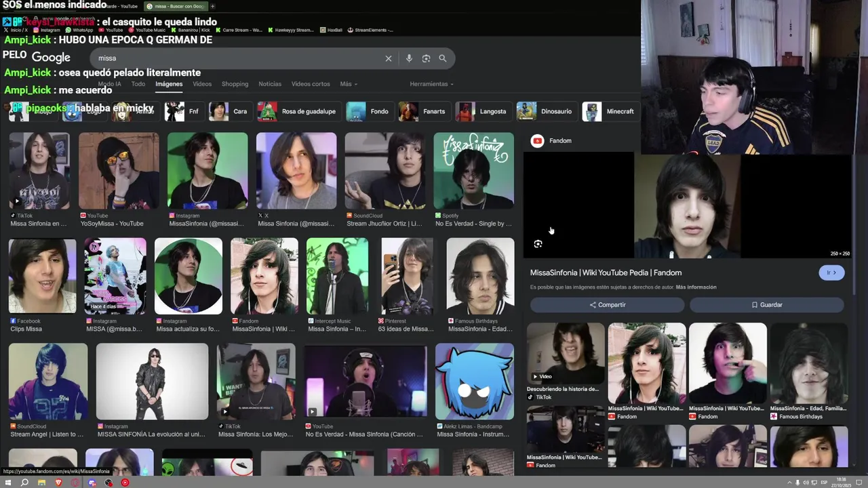Screen dimensions: 868x488
Task: Open the Intercept Music Missa Sinfonia result
Action: 337,276
